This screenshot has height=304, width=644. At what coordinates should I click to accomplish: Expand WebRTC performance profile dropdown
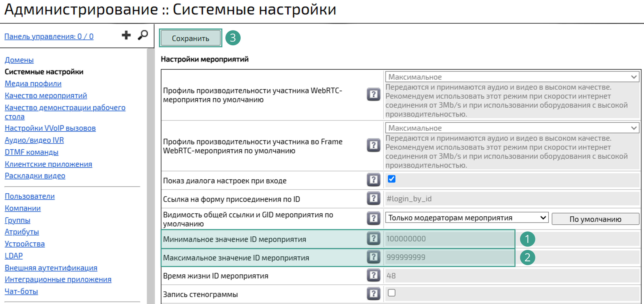pyautogui.click(x=512, y=77)
